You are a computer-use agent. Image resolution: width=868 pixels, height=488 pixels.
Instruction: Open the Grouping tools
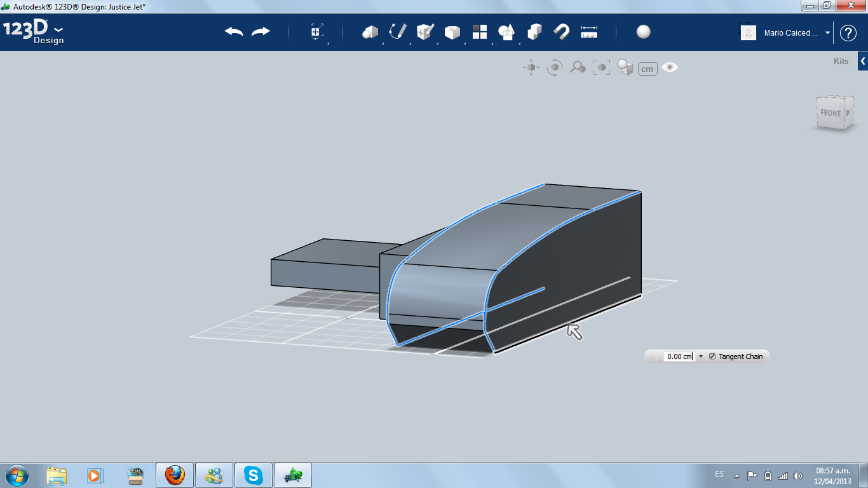(534, 32)
